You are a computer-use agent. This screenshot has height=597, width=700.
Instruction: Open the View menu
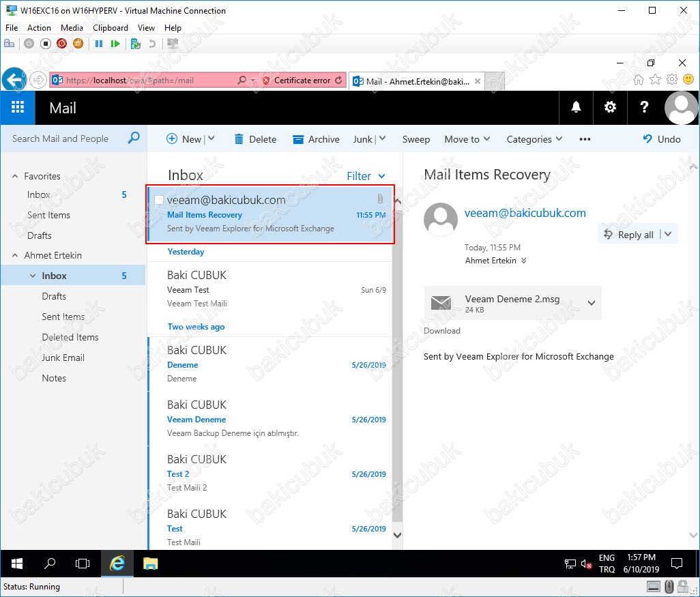(x=146, y=28)
